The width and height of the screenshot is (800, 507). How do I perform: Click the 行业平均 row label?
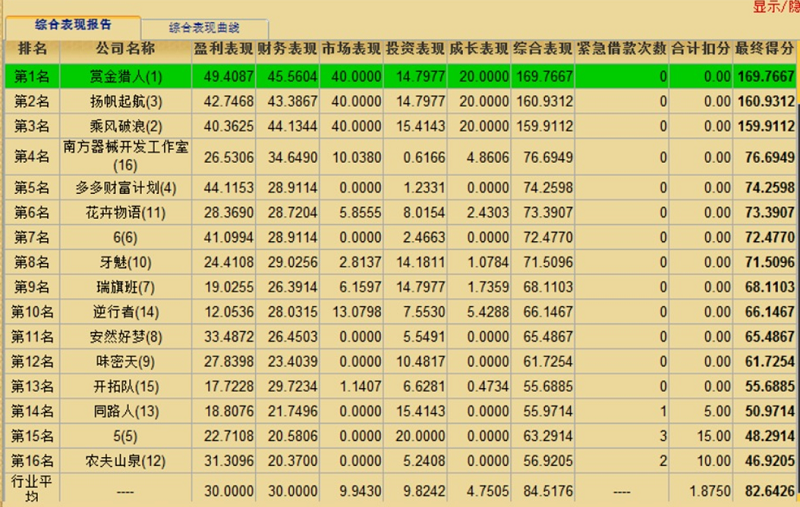click(x=32, y=489)
